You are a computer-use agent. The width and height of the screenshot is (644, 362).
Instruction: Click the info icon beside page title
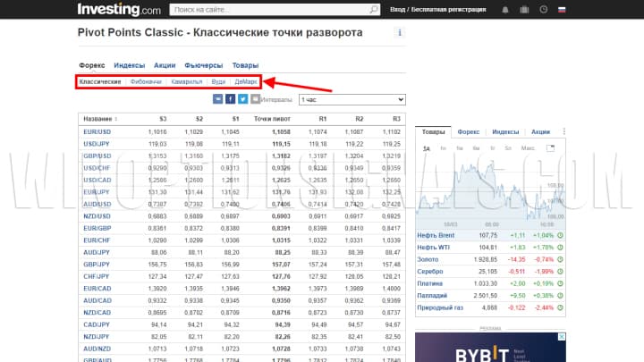pyautogui.click(x=400, y=32)
